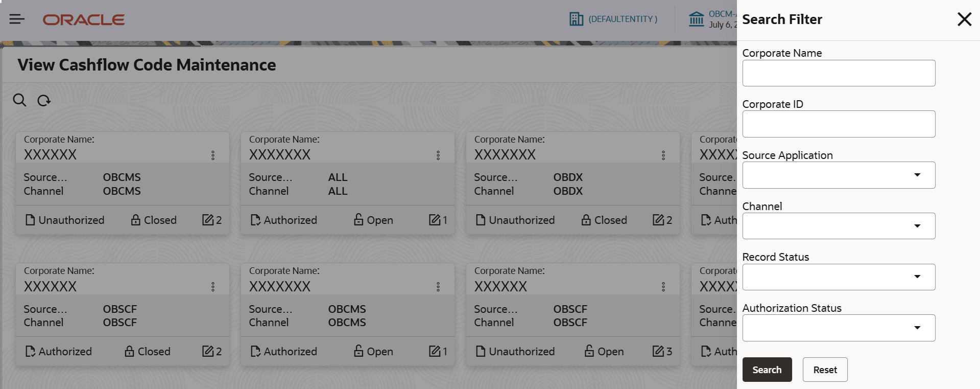Viewport: 980px width, 389px height.
Task: Click the DEFAULTENTITY building icon
Action: [576, 19]
